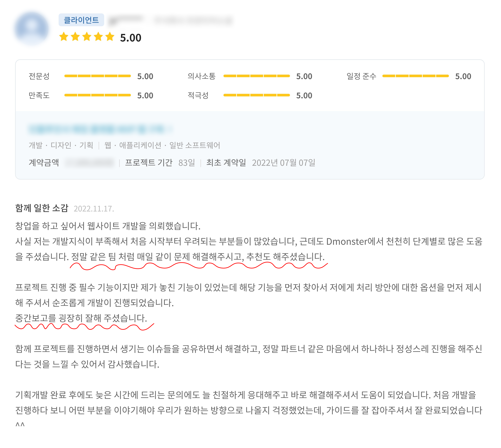
Task: Click the 전문성 rating bar
Action: click(x=97, y=76)
